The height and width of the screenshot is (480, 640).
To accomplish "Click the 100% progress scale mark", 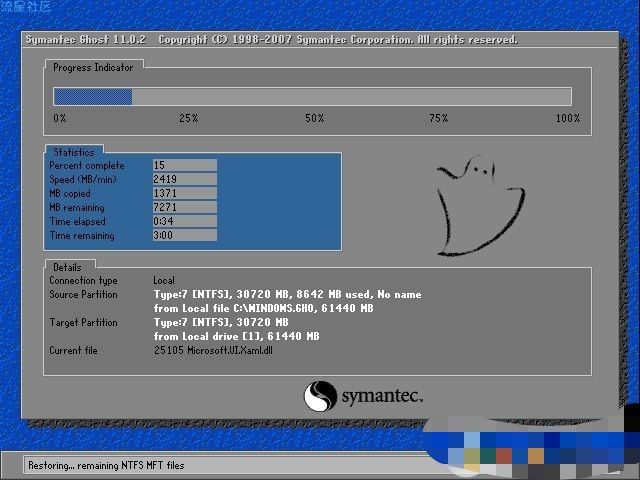I will pos(568,118).
